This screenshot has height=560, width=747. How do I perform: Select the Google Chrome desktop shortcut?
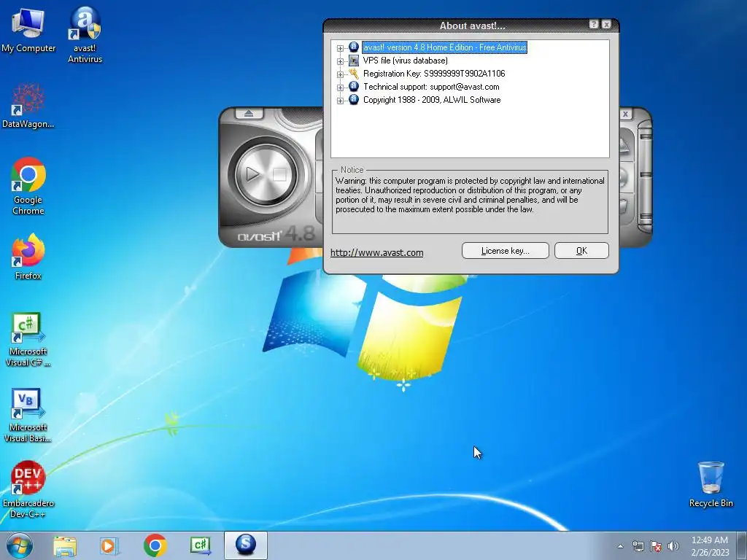point(28,186)
